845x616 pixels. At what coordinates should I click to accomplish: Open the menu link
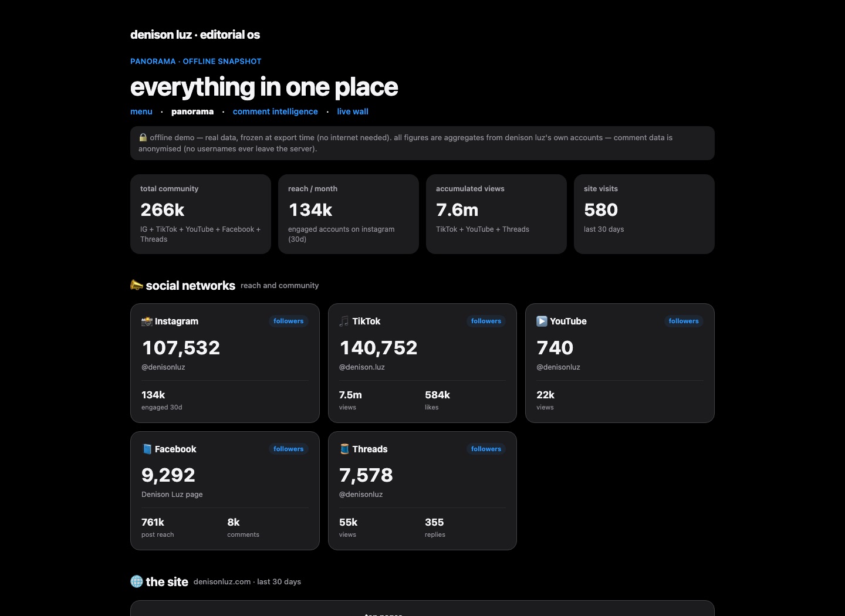coord(141,111)
